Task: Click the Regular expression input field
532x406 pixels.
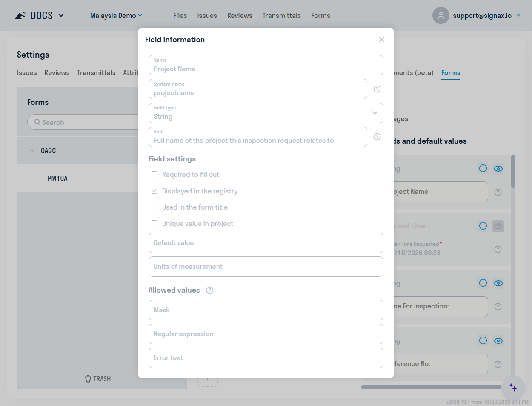Action: pyautogui.click(x=266, y=334)
